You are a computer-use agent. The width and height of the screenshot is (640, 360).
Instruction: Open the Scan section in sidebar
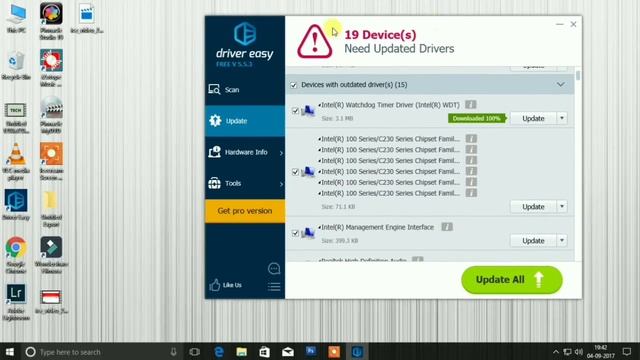tap(245, 89)
